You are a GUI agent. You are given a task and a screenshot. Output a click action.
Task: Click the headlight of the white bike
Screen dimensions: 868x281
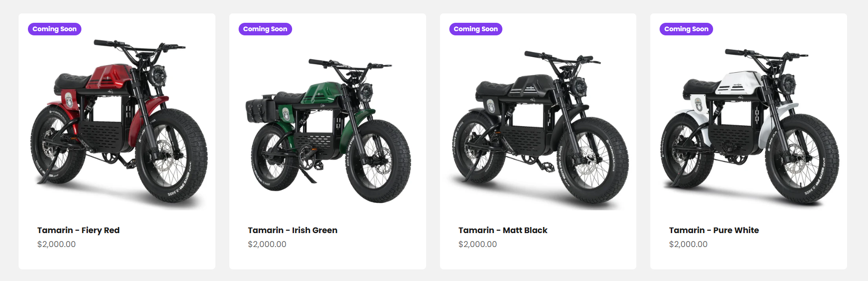tap(788, 84)
